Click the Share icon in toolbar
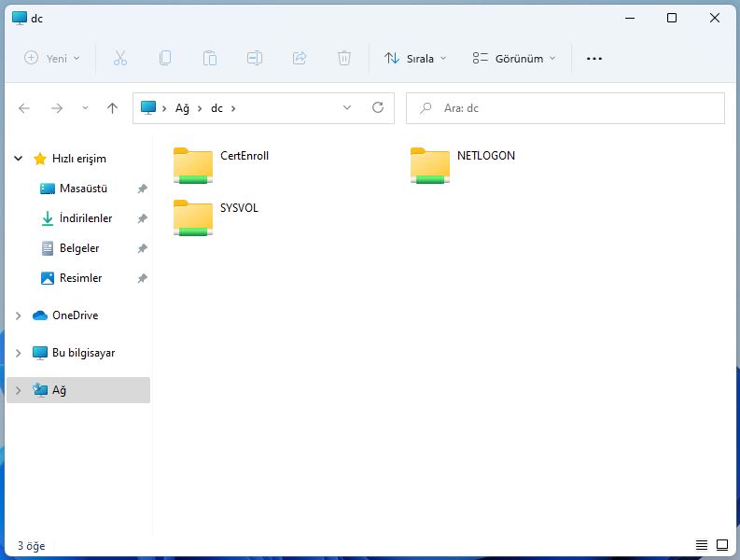Image resolution: width=740 pixels, height=560 pixels. [x=300, y=58]
